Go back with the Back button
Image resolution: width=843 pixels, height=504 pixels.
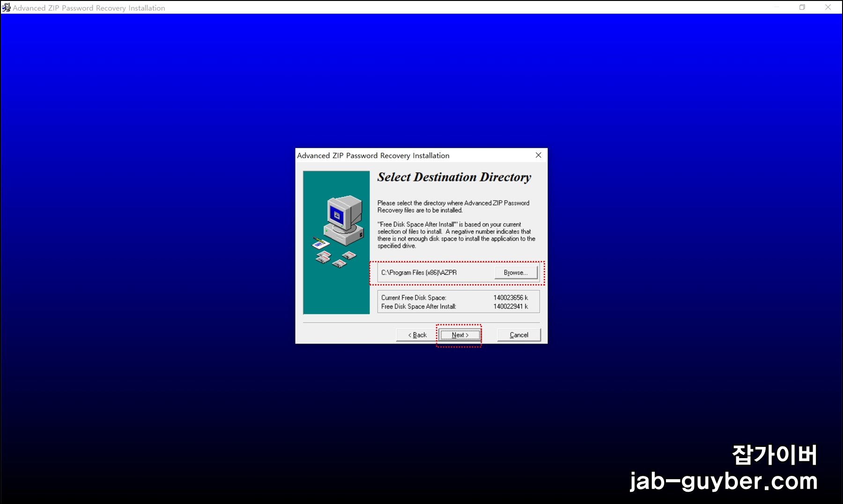(x=417, y=335)
